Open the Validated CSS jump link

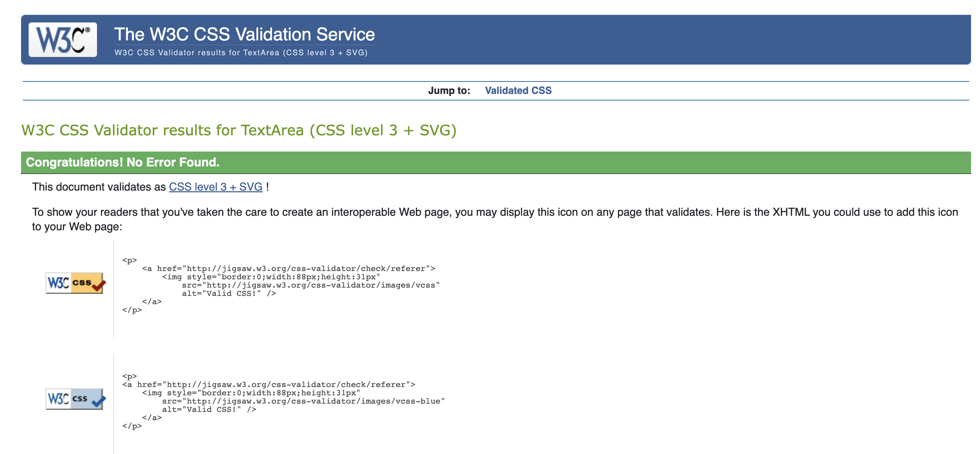pos(518,90)
